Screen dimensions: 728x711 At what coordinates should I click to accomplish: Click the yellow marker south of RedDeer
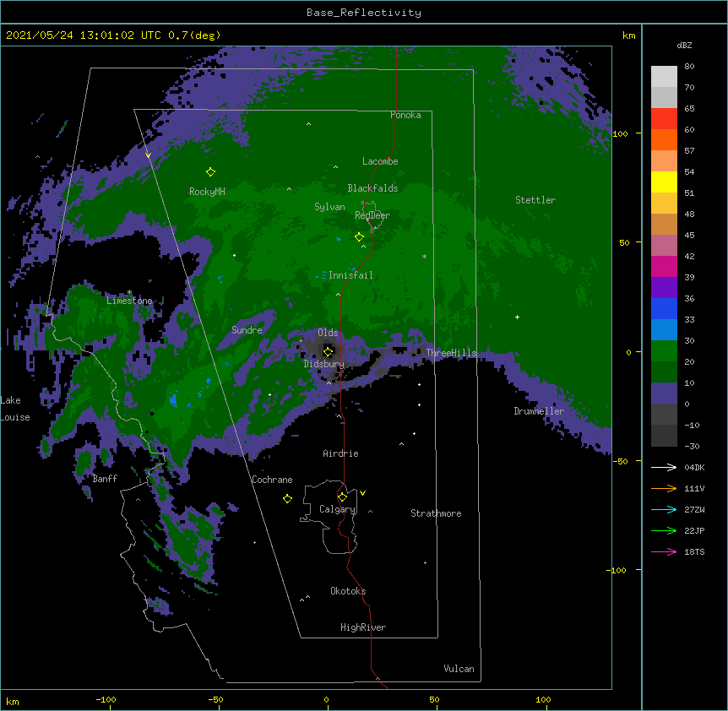tap(359, 236)
